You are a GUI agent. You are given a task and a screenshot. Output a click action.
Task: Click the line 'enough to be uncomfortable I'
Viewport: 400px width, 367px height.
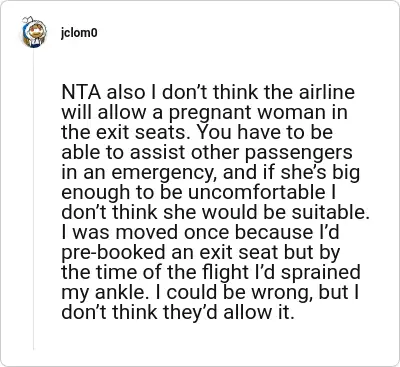point(198,193)
